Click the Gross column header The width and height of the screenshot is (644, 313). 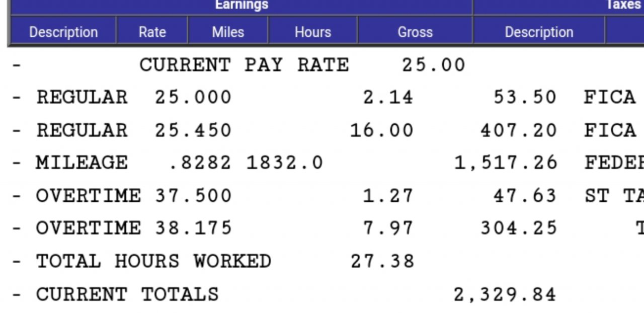point(415,32)
